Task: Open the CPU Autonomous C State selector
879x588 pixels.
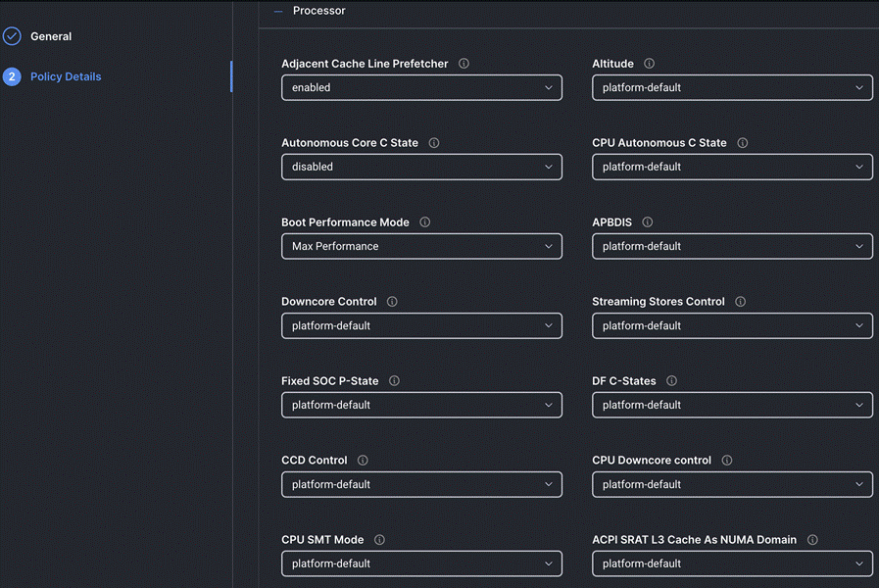Action: tap(732, 167)
